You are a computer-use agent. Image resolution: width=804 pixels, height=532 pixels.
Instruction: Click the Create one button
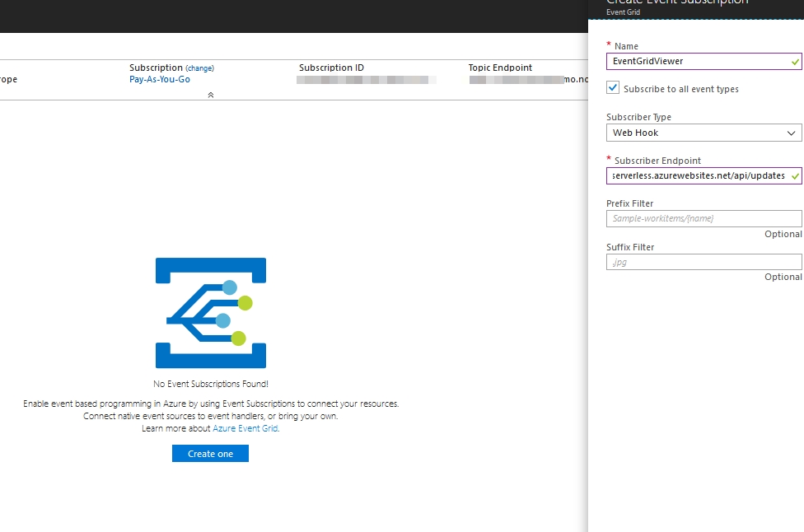[x=210, y=454]
